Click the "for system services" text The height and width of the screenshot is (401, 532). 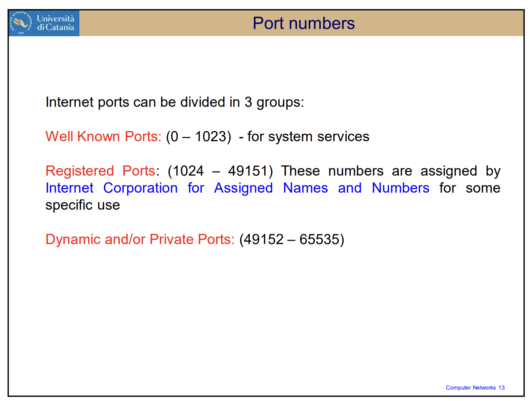[x=308, y=137]
